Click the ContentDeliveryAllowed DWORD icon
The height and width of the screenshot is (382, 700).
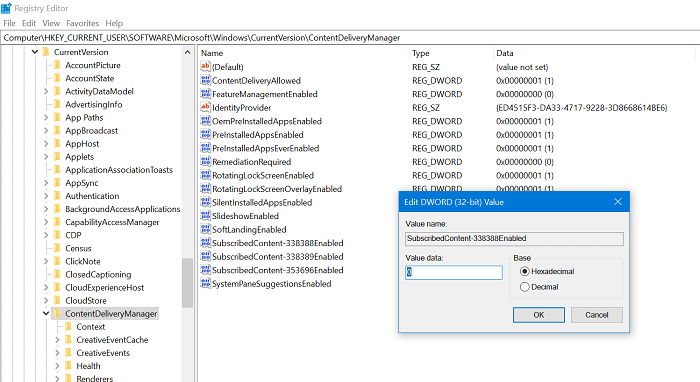205,80
